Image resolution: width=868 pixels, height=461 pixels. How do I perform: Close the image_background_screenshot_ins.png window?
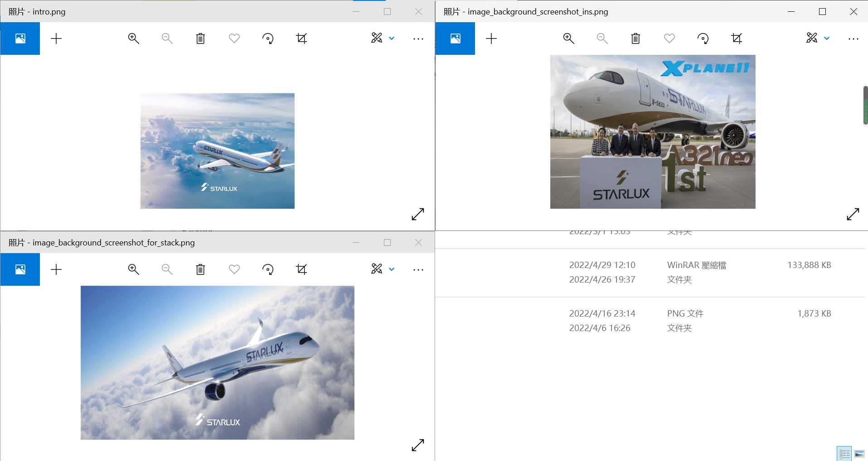pos(853,11)
